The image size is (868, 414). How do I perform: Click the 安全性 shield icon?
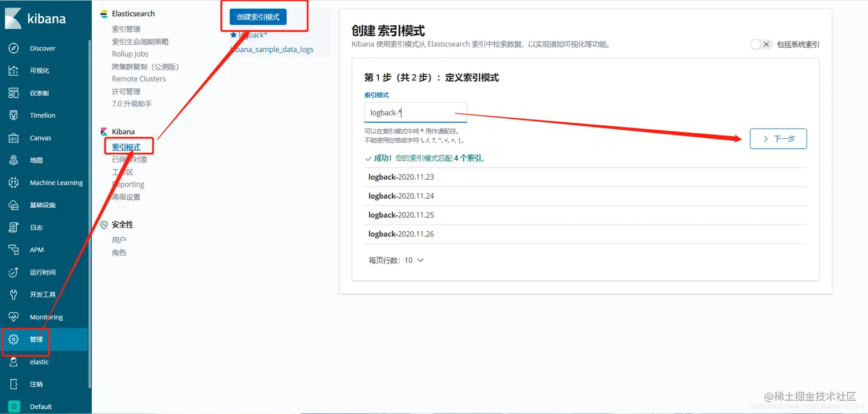(x=104, y=225)
